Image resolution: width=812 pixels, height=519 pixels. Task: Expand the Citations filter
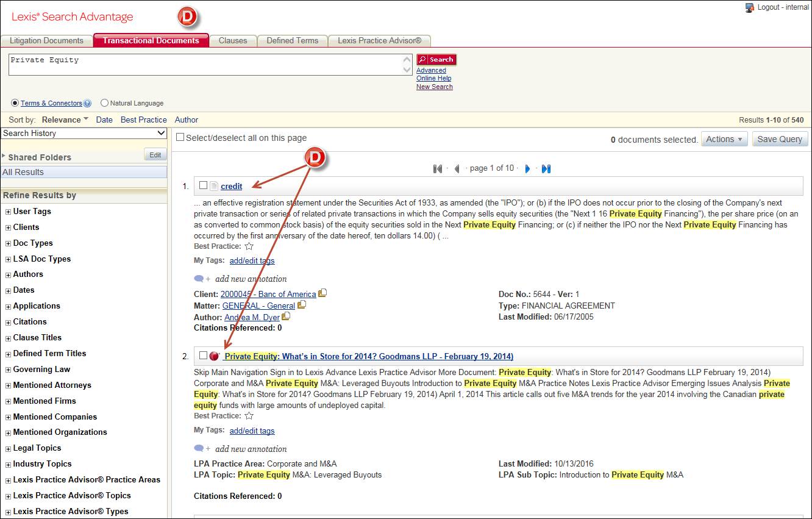click(x=8, y=322)
